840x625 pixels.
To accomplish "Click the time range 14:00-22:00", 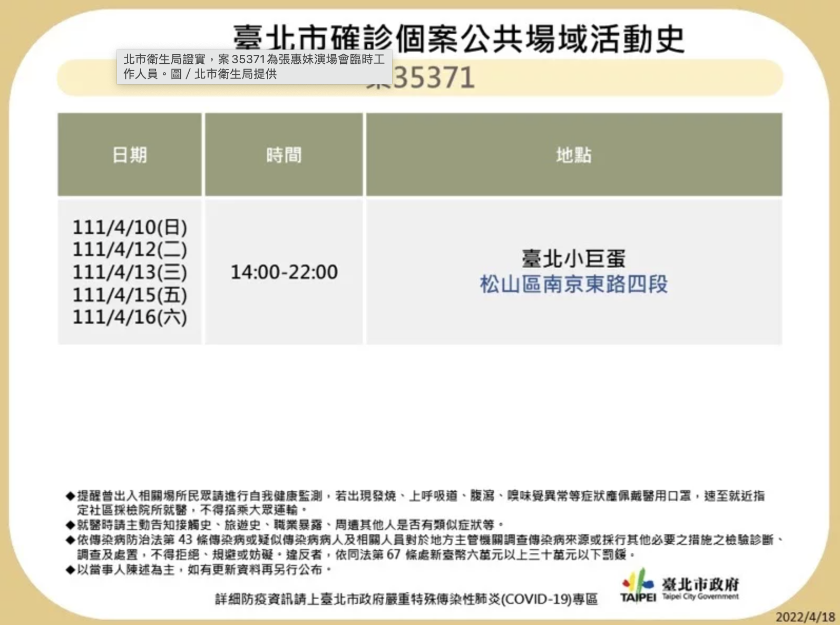I will tap(284, 272).
